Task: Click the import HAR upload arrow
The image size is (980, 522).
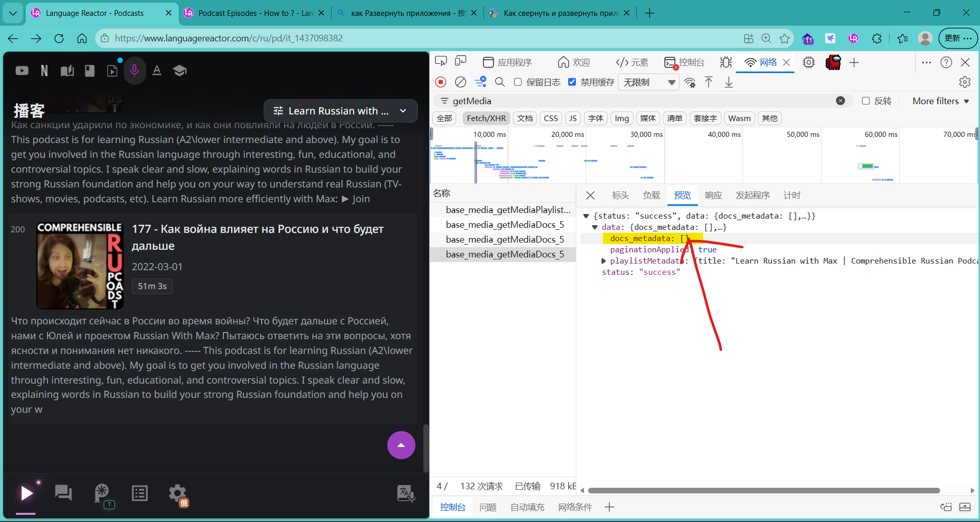Action: point(709,82)
